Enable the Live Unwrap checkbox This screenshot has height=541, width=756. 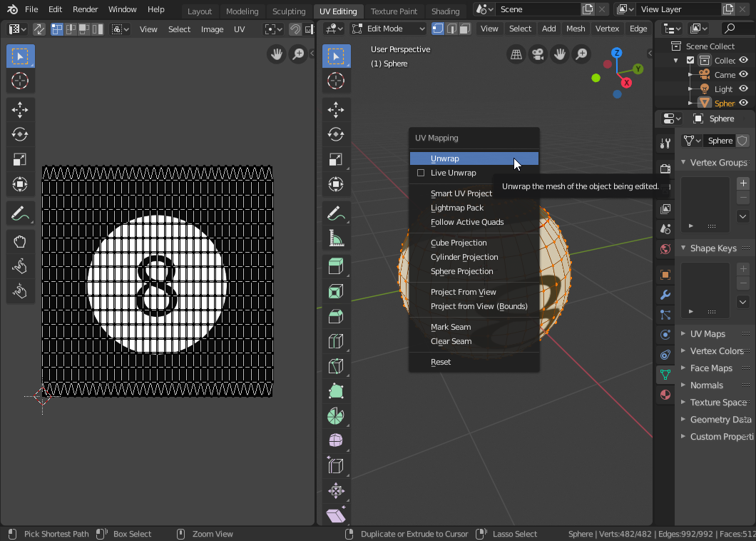[421, 173]
